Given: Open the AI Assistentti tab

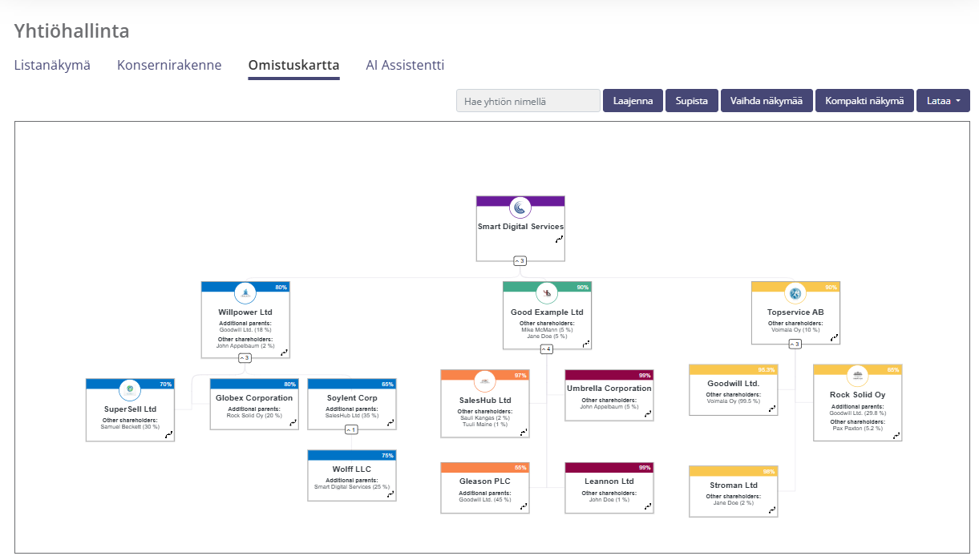Looking at the screenshot, I should coord(405,66).
